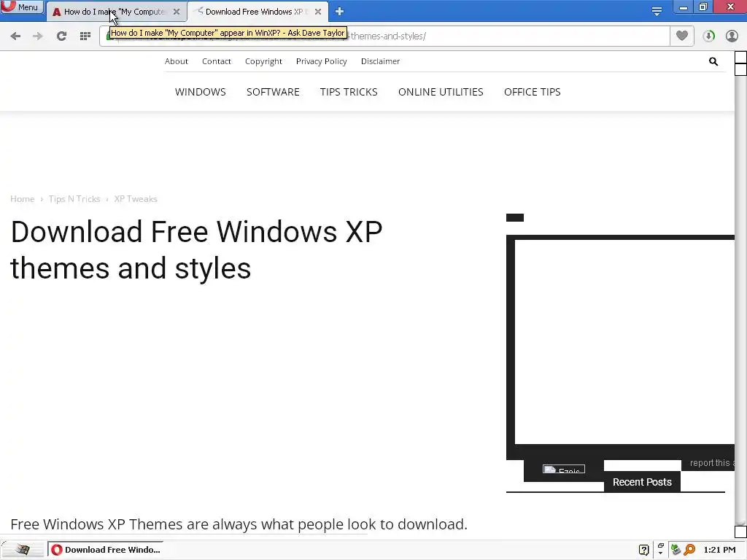The height and width of the screenshot is (560, 747).
Task: Click the page scrollbar down arrow
Action: pyautogui.click(x=741, y=532)
